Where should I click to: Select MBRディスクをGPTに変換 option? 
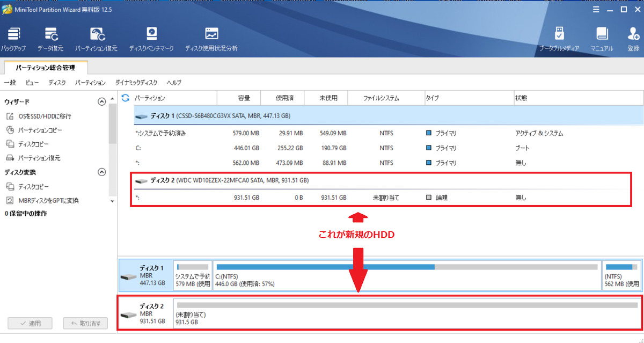point(42,200)
